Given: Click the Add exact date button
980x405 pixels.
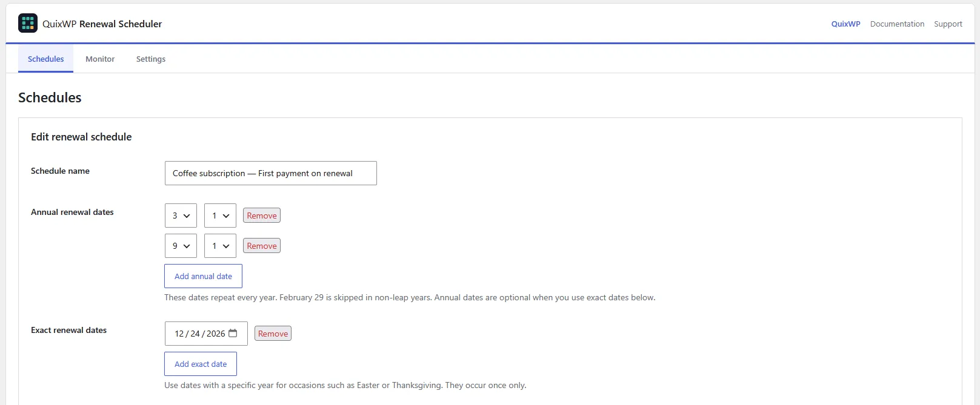Looking at the screenshot, I should tap(201, 364).
